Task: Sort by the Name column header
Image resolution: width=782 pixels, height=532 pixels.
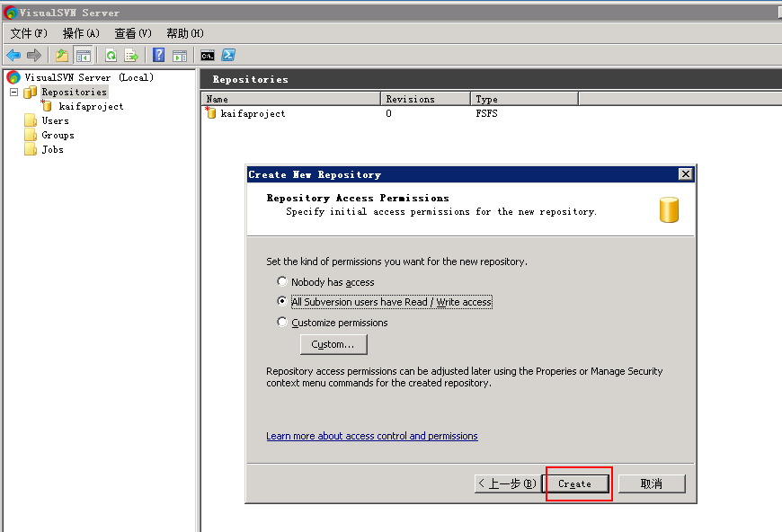Action: coord(290,99)
